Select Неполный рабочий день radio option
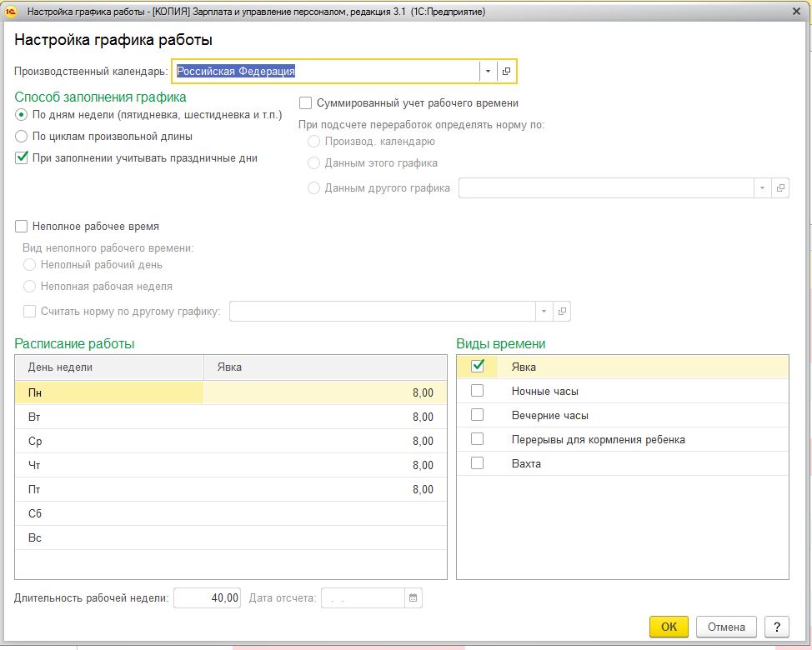 tap(29, 264)
